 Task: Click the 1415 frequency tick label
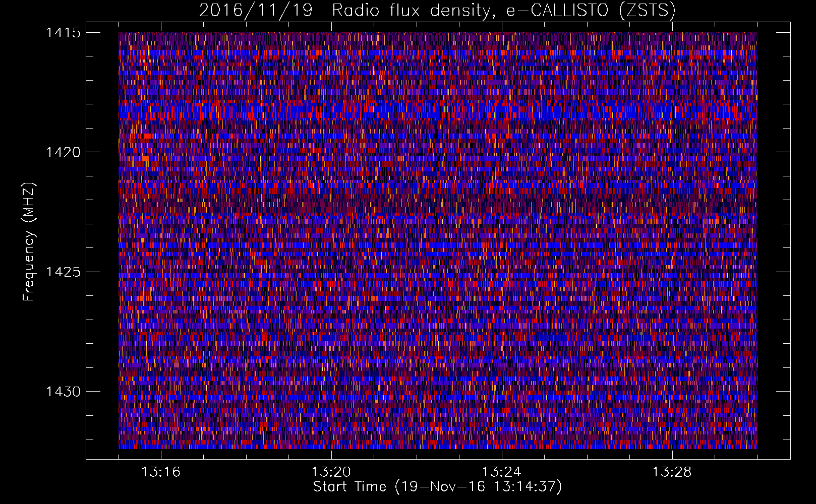click(x=63, y=33)
